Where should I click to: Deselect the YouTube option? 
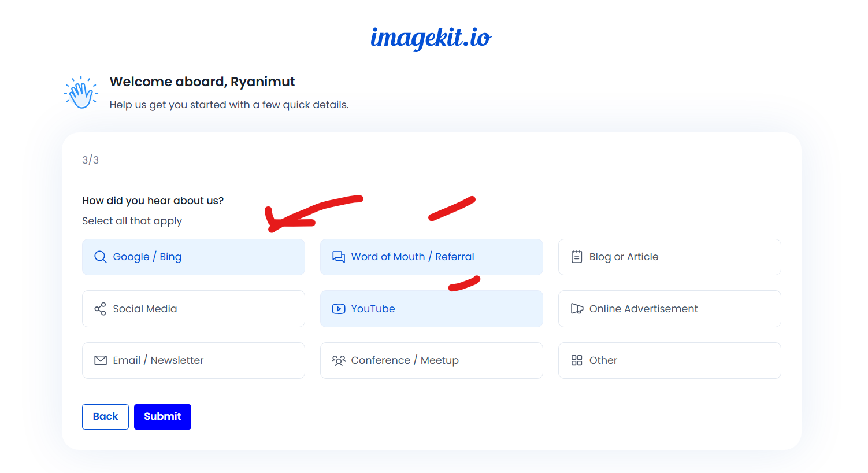click(x=431, y=308)
